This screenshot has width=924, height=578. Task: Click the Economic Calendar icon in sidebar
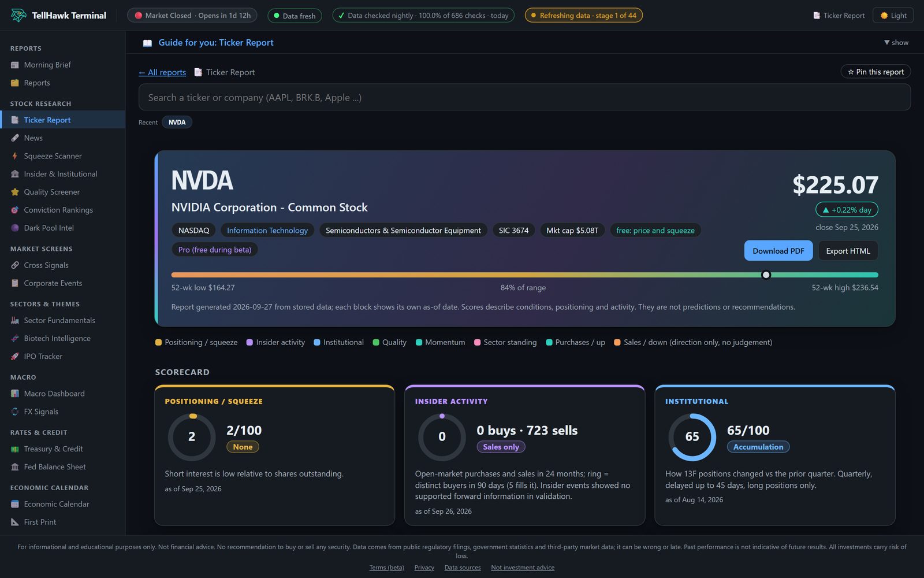click(x=15, y=503)
